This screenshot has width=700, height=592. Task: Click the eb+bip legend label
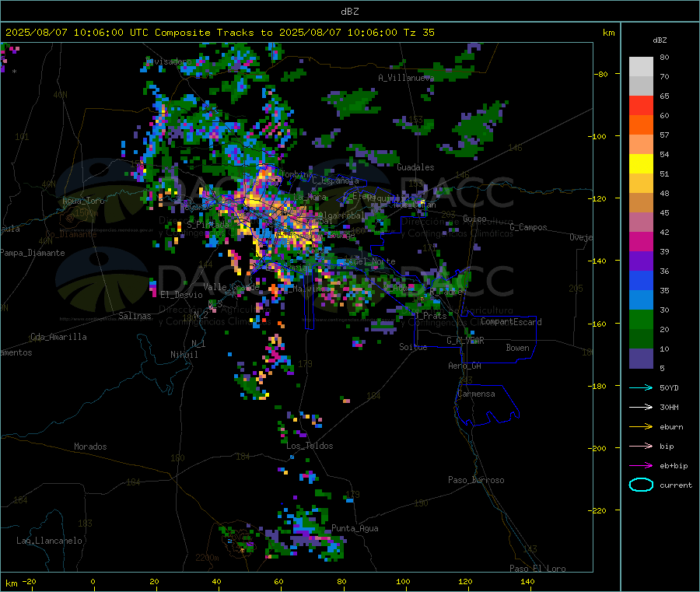point(674,466)
